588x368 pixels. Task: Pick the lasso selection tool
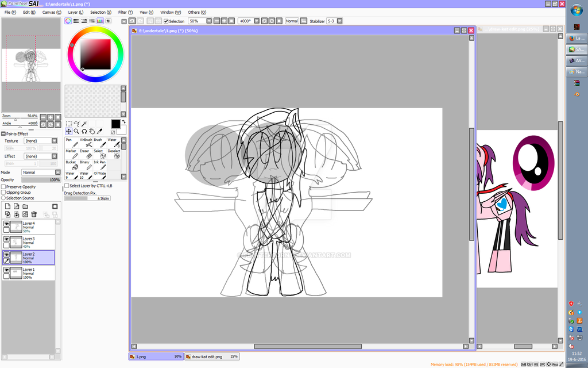tap(76, 124)
